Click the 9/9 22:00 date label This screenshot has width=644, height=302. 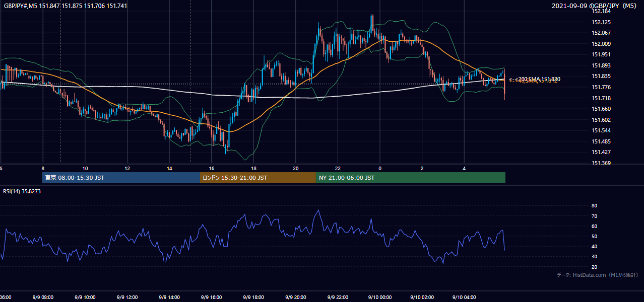(338, 297)
